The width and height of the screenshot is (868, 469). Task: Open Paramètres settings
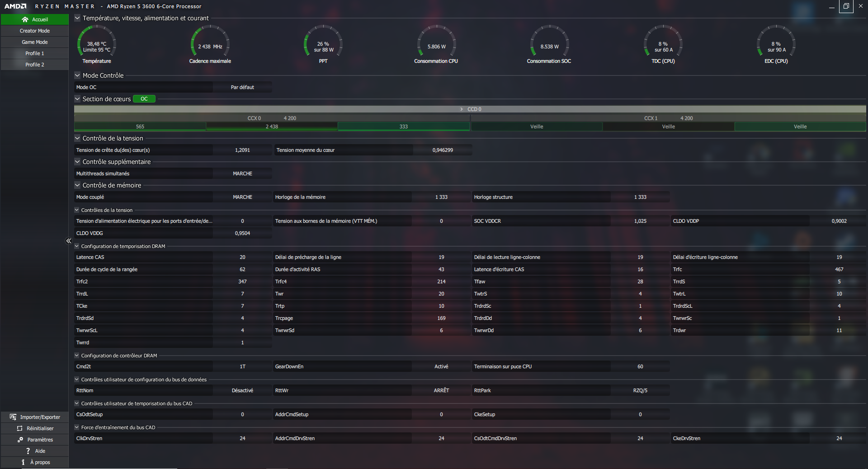35,440
